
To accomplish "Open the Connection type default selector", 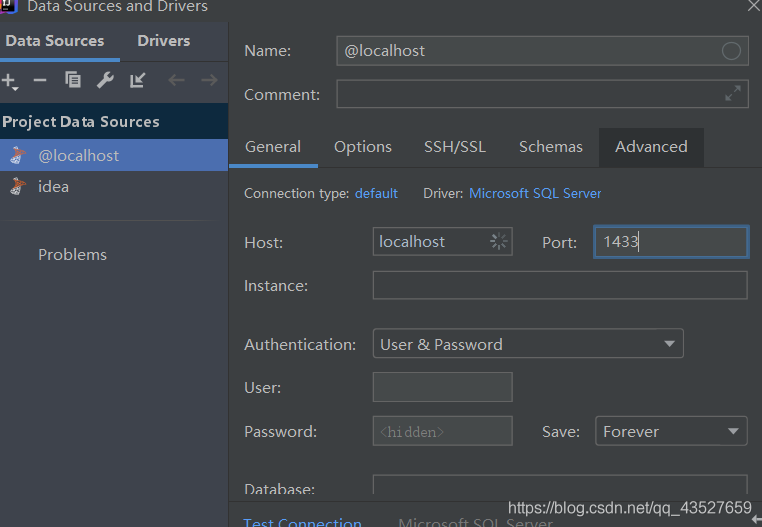I will coord(376,193).
